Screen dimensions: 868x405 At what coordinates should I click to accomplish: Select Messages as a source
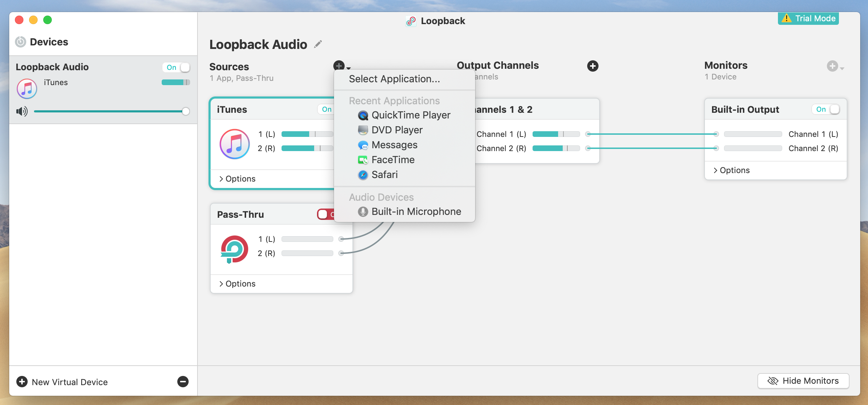click(x=405, y=145)
